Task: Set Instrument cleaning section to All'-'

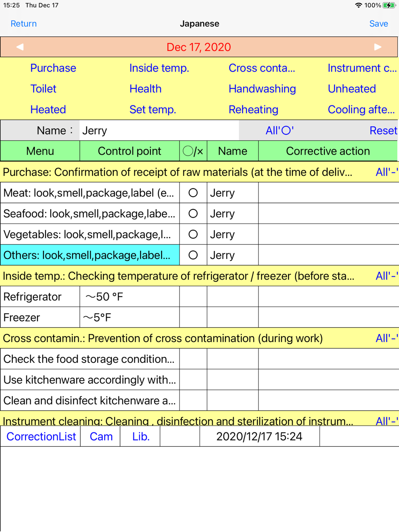Action: tap(387, 421)
